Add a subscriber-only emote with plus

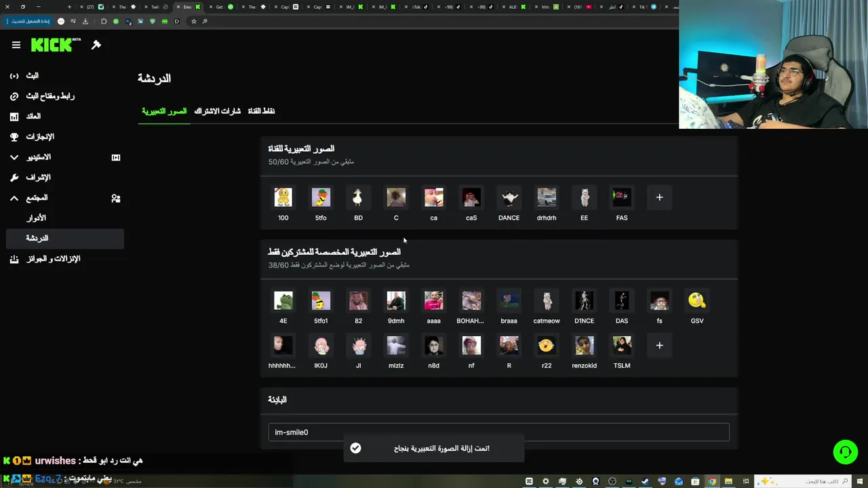point(659,346)
